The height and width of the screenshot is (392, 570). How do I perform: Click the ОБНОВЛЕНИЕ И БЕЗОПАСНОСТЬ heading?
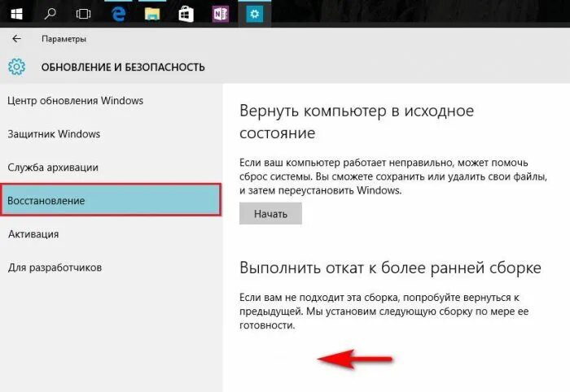123,68
